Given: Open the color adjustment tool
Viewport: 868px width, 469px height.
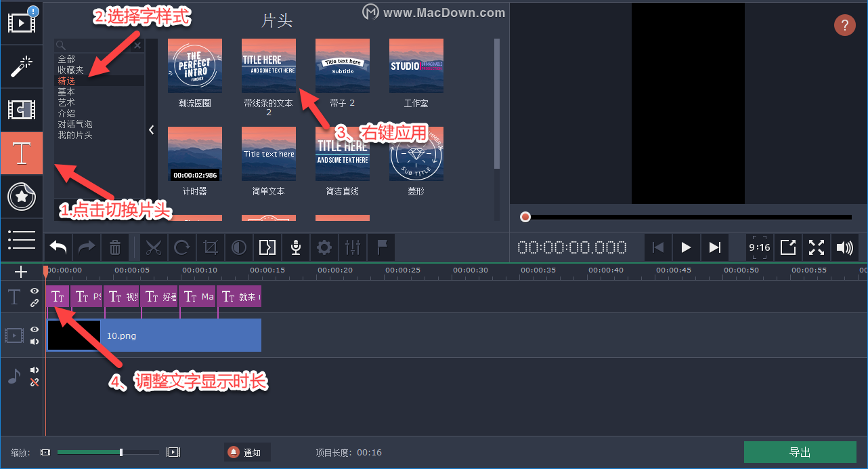Looking at the screenshot, I should click(239, 248).
